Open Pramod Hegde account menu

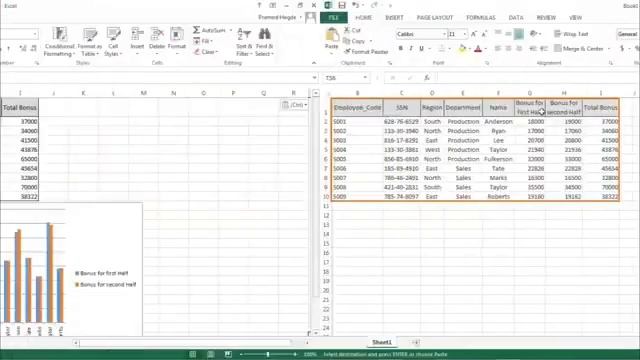pos(280,18)
